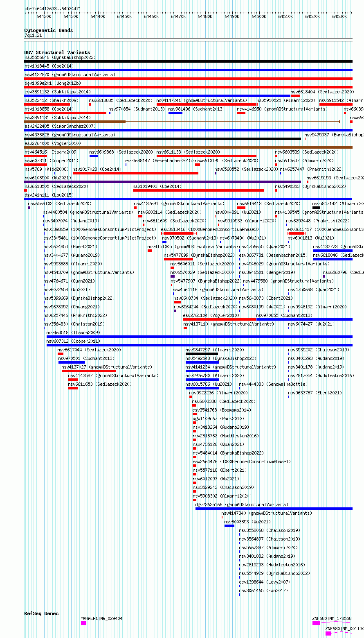Image resolution: width=364 pixels, height=638 pixels.
Task: Click the blue bar under nsv6003853 (Wu2021)
Action: click(229, 526)
